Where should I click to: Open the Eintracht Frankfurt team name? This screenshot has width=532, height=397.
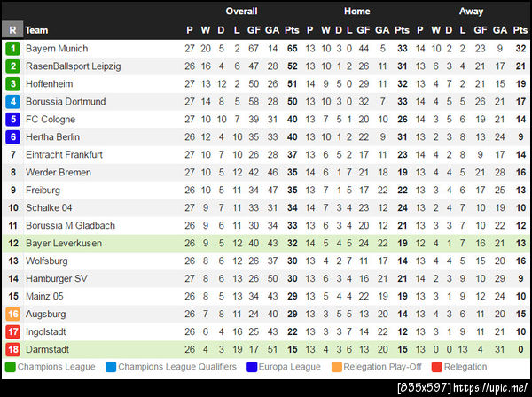[64, 155]
